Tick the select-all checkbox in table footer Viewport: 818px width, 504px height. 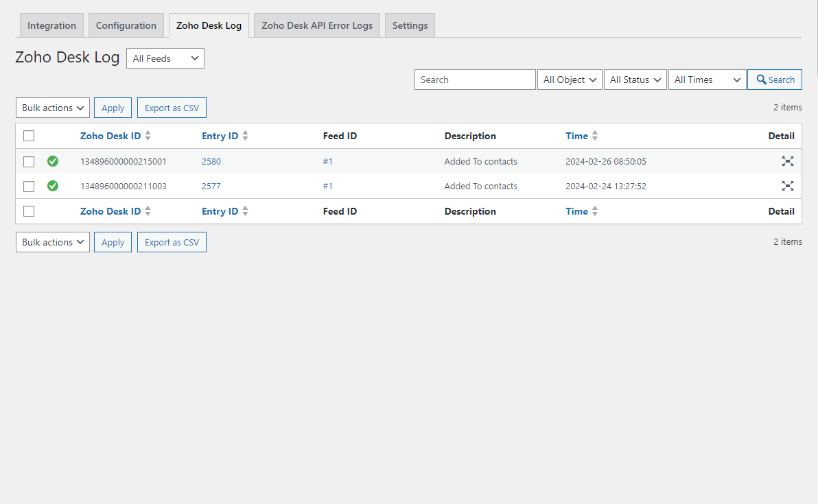coord(29,211)
